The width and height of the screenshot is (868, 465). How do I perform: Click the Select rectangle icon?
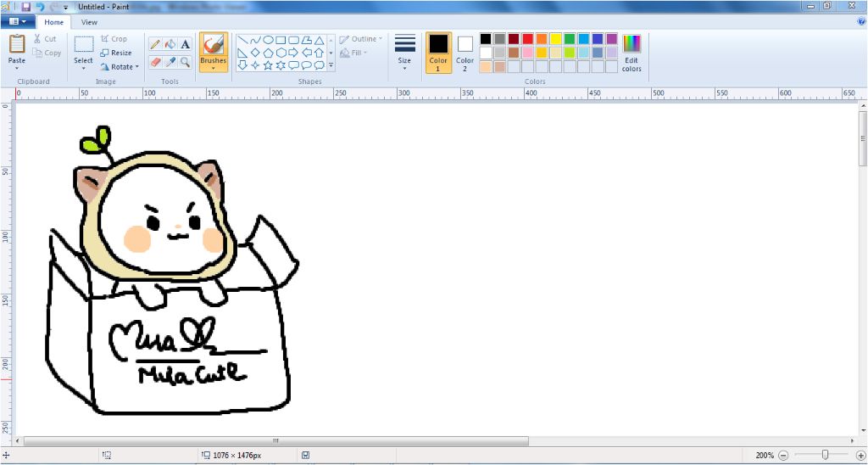tap(84, 44)
